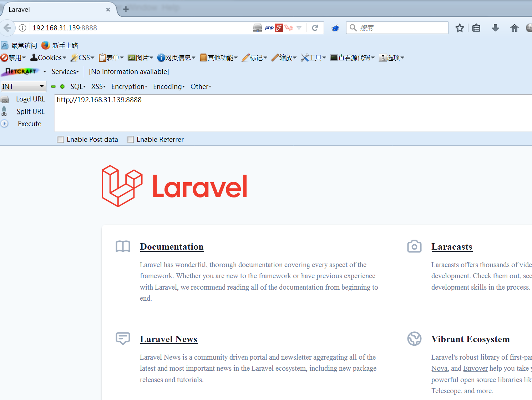Select the Load URL icon in HackBar
532x400 pixels.
coord(5,99)
